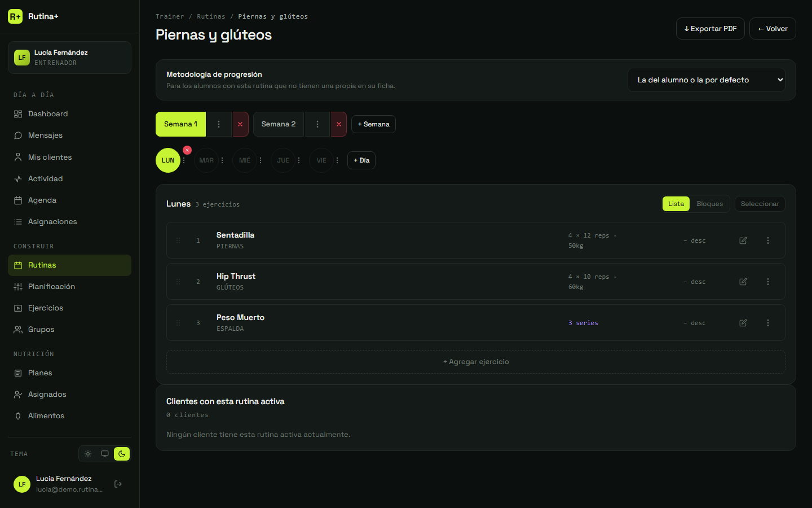Grab the drag handle on Sentadilla row
The image size is (812, 508).
point(178,240)
